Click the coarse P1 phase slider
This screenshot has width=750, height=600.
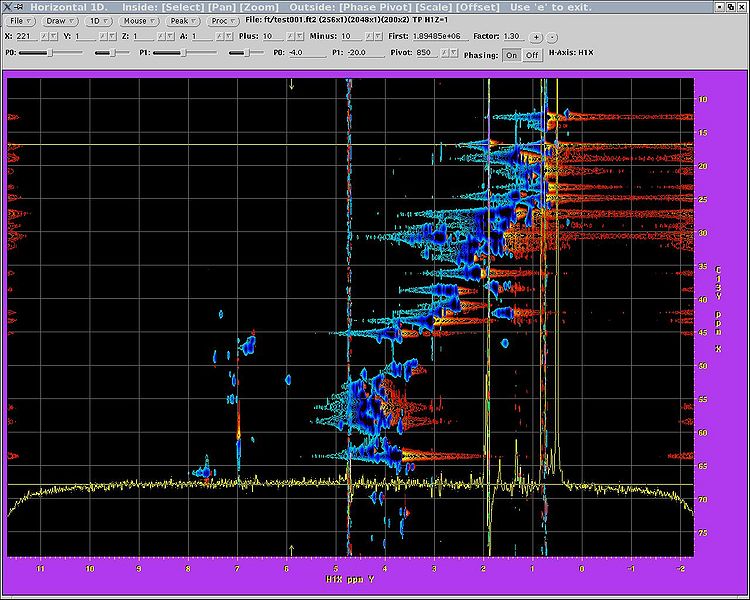[x=182, y=52]
